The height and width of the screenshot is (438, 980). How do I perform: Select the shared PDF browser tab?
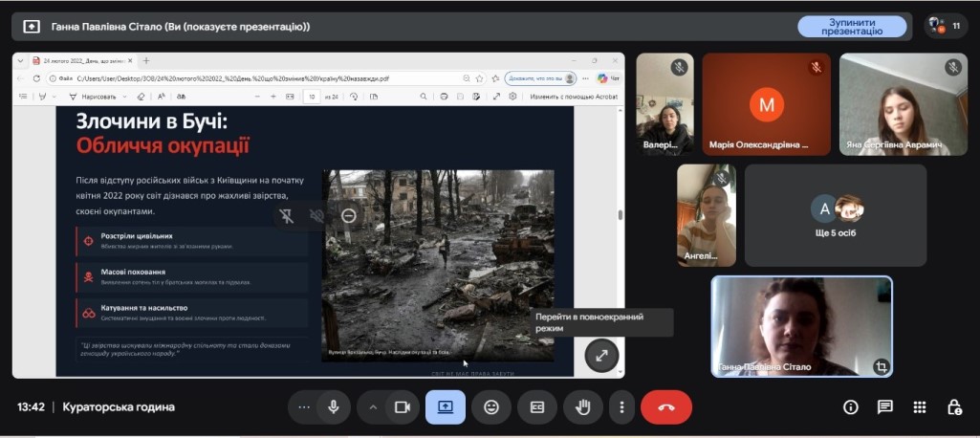click(x=81, y=60)
